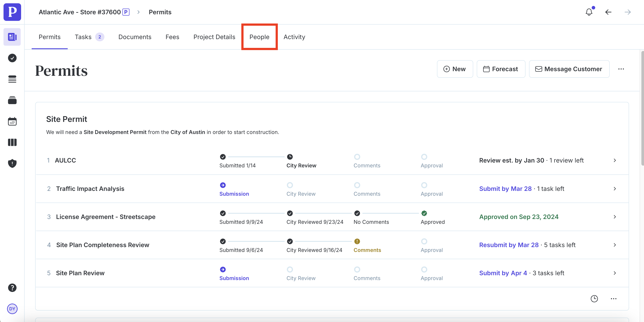Click the New permit button
This screenshot has width=644, height=322.
click(455, 69)
